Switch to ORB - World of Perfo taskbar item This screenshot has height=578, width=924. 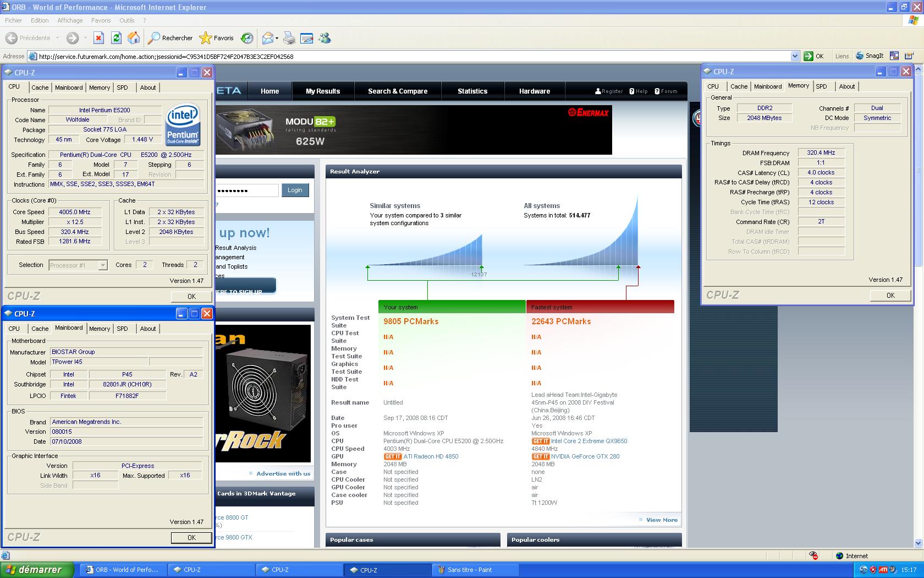pyautogui.click(x=123, y=570)
